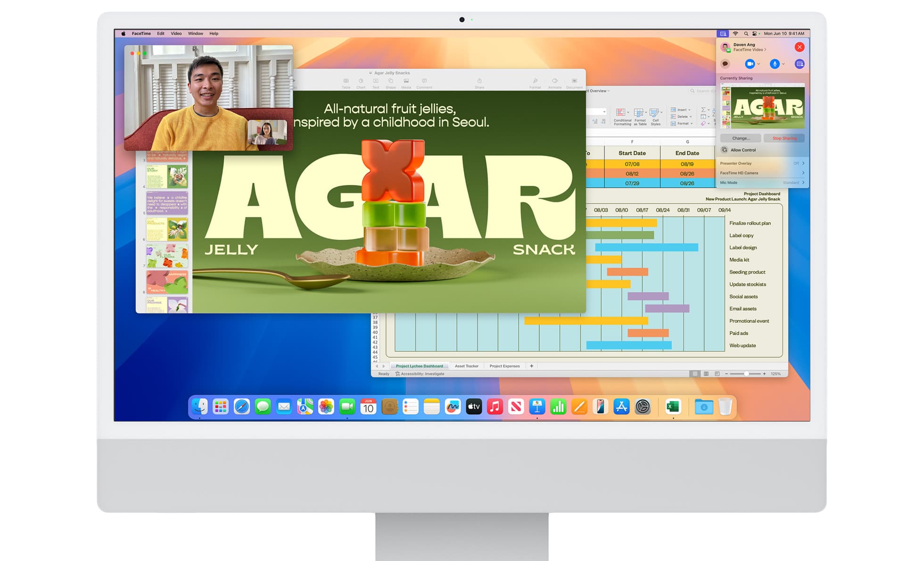Image resolution: width=924 pixels, height=561 pixels.
Task: Open the Document inspector in Keynote
Action: pos(574,83)
